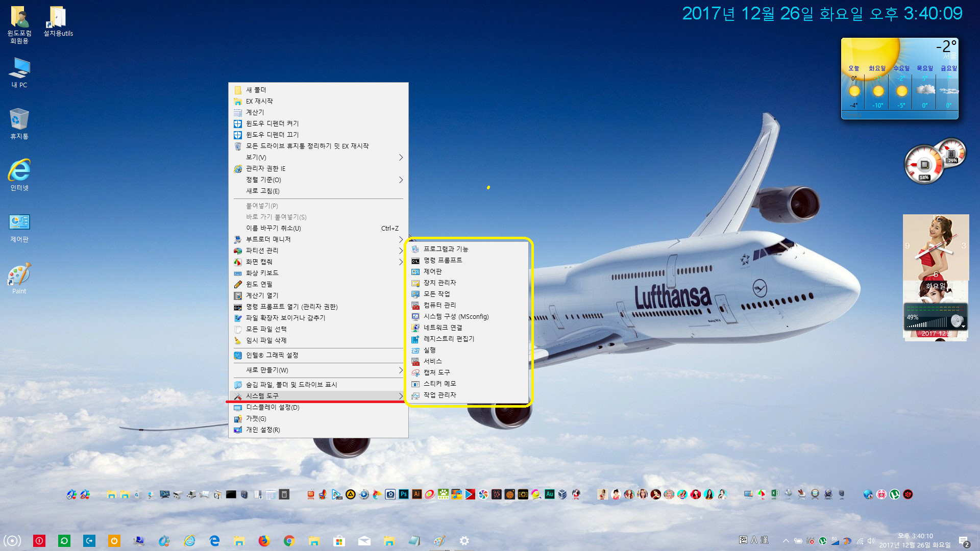
Task: Launch VirtualBox cube icon in the dock
Action: point(562,494)
